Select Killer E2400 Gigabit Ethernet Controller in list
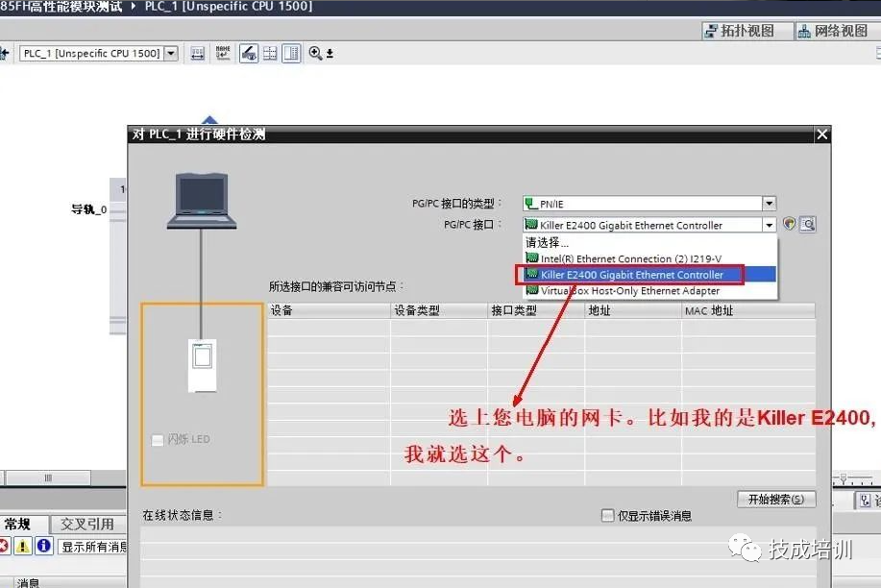 pos(649,275)
